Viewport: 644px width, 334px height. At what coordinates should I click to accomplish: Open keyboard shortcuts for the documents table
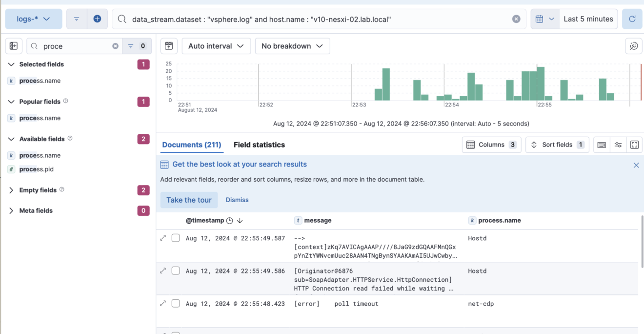(x=601, y=145)
